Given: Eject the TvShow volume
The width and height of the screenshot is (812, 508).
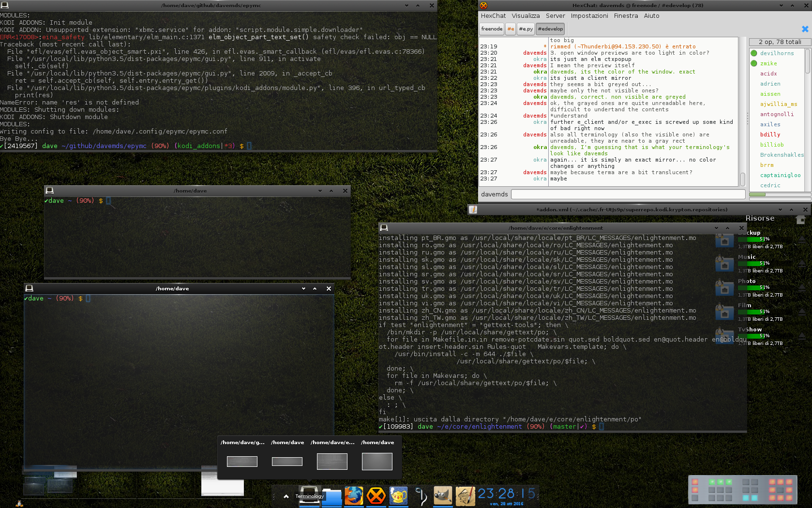Looking at the screenshot, I should pyautogui.click(x=802, y=336).
